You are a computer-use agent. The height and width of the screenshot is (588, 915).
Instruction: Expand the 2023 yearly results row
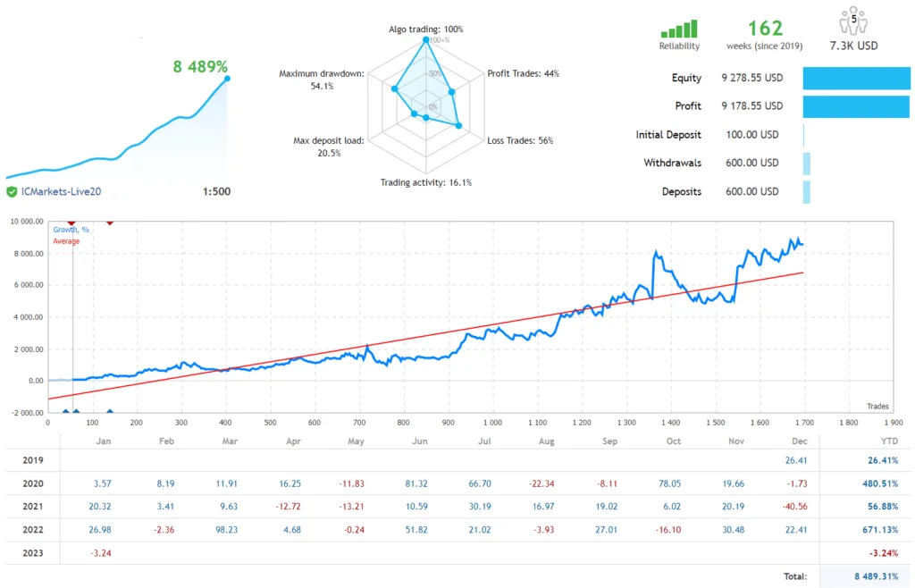[33, 552]
